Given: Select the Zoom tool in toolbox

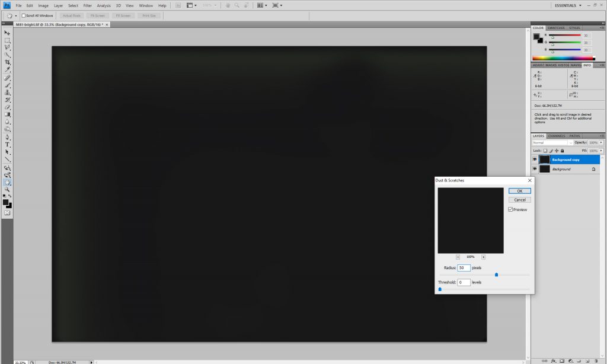Looking at the screenshot, I should point(7,190).
